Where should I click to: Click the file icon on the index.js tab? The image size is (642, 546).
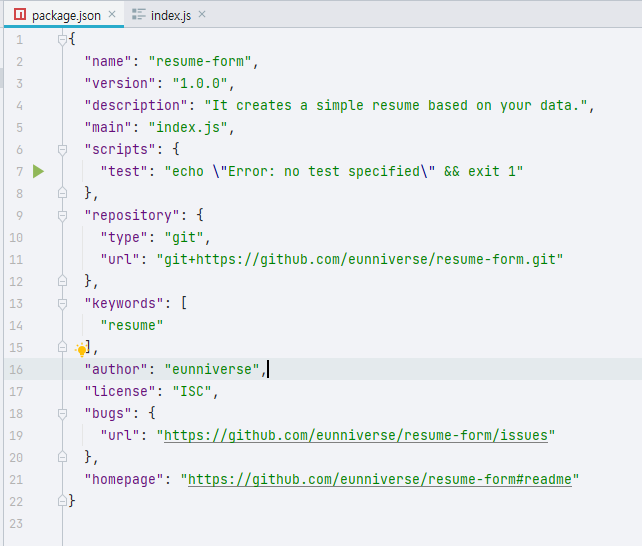pos(138,15)
